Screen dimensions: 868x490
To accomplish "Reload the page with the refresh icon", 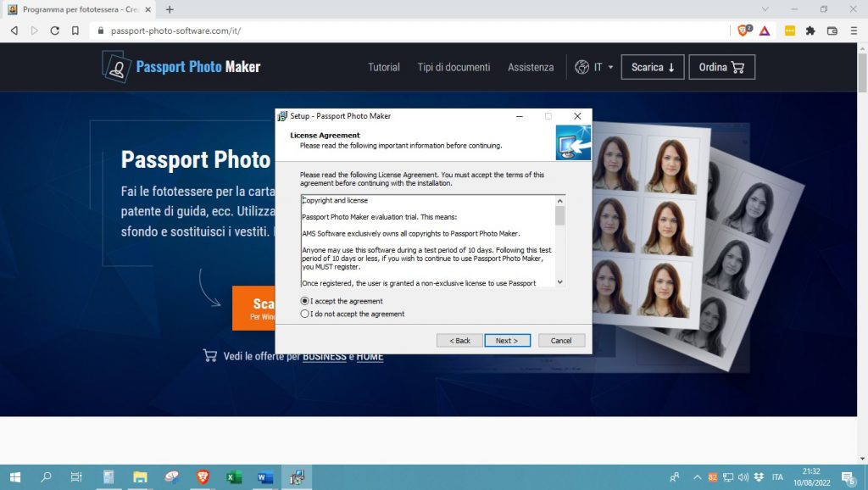I will point(54,31).
